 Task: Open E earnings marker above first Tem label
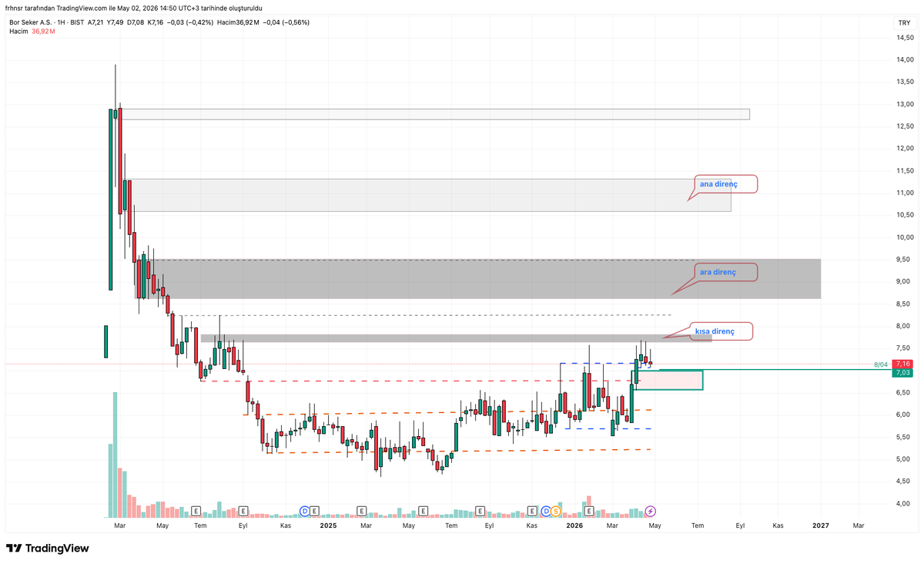196,511
